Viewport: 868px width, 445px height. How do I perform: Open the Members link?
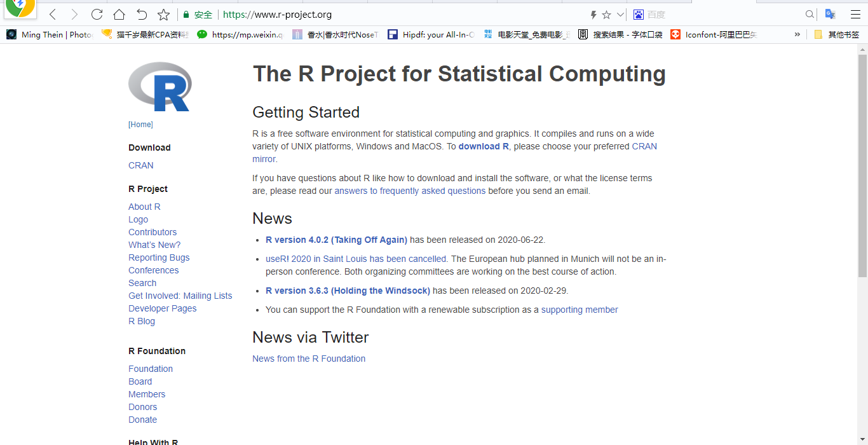pyautogui.click(x=147, y=394)
